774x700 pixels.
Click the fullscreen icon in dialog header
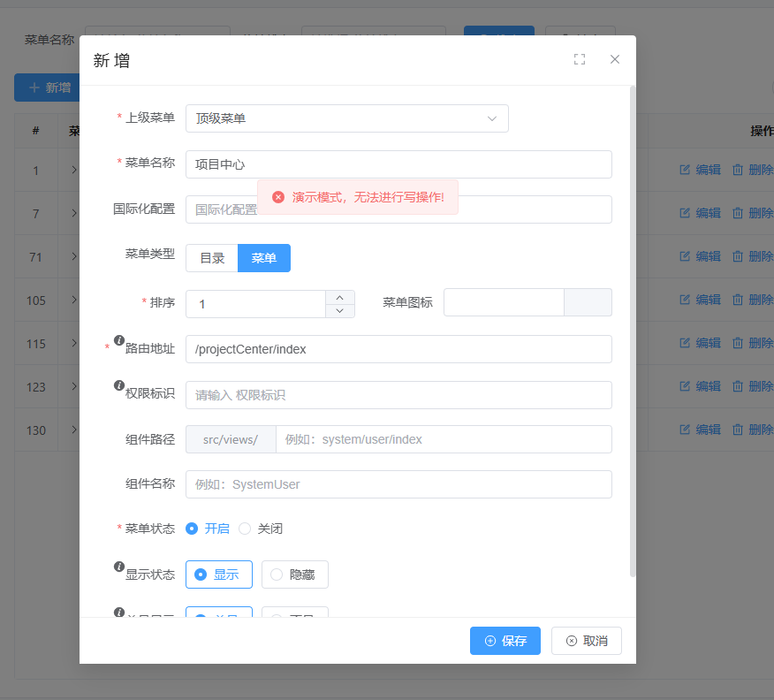click(580, 59)
